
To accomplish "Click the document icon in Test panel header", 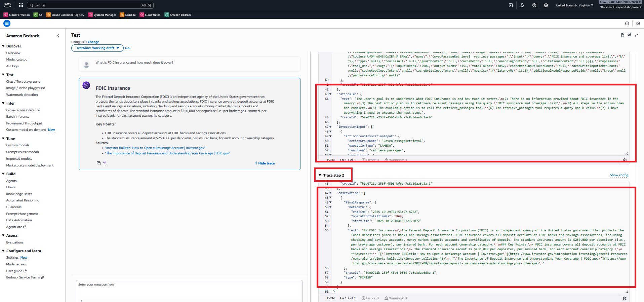I will (622, 35).
